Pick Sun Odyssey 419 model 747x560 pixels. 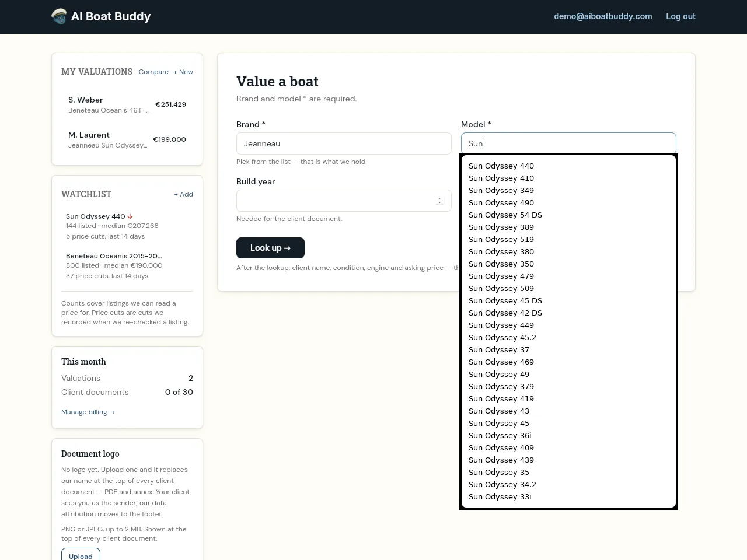coord(568,398)
